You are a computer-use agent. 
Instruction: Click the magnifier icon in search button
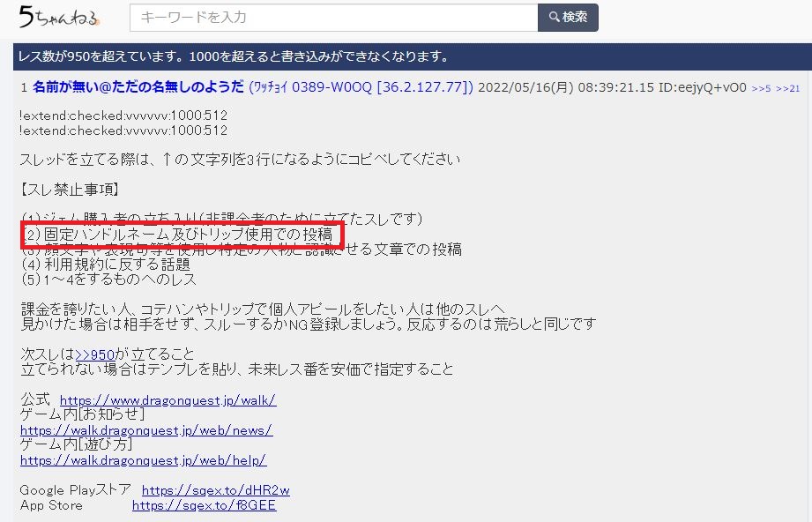554,18
